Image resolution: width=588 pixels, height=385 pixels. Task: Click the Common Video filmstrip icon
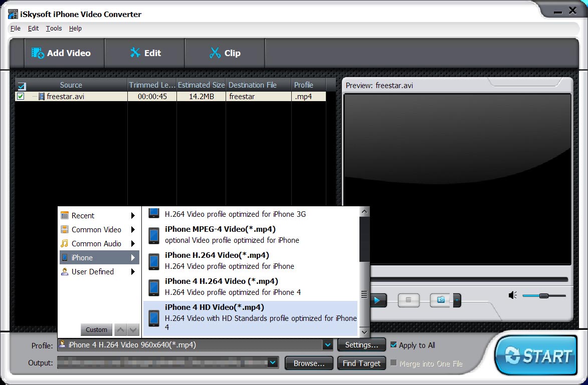pyautogui.click(x=65, y=230)
